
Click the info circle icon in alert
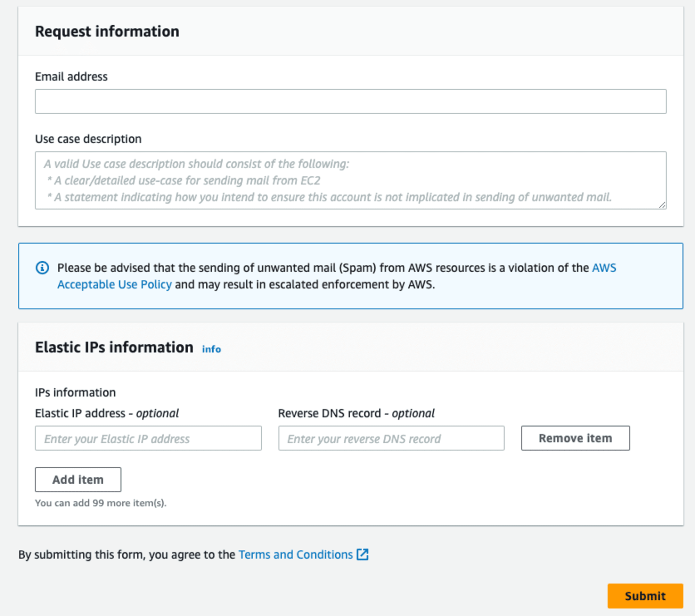click(x=42, y=268)
